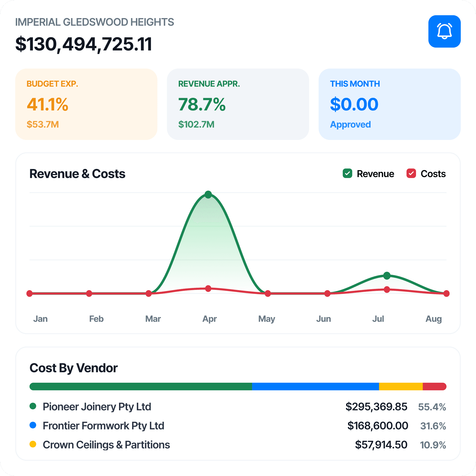Click the 10.9% vendor share
The width and height of the screenshot is (476, 476).
point(433,445)
